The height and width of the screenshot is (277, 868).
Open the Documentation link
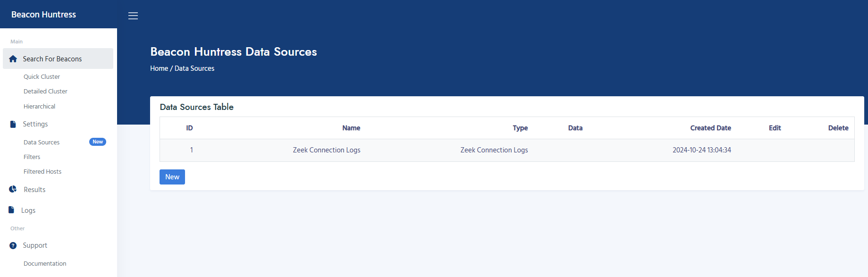click(45, 263)
